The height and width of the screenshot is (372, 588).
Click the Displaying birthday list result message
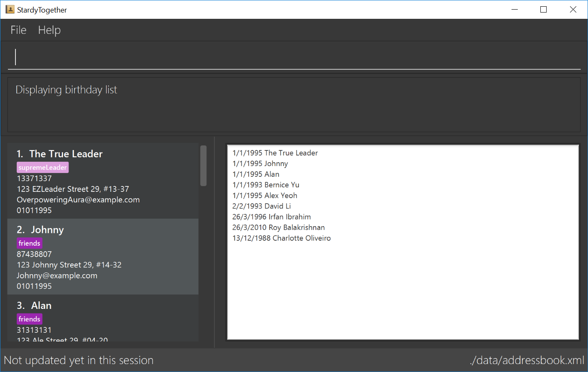66,90
